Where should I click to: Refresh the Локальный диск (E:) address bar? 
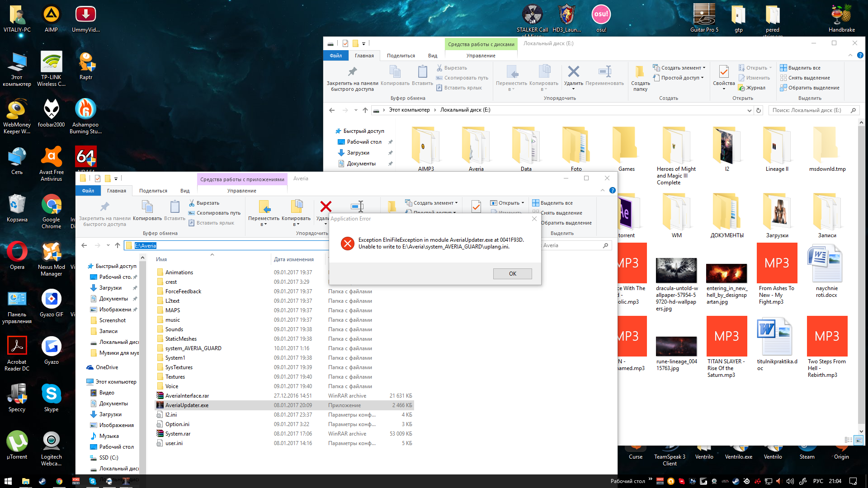tap(759, 110)
